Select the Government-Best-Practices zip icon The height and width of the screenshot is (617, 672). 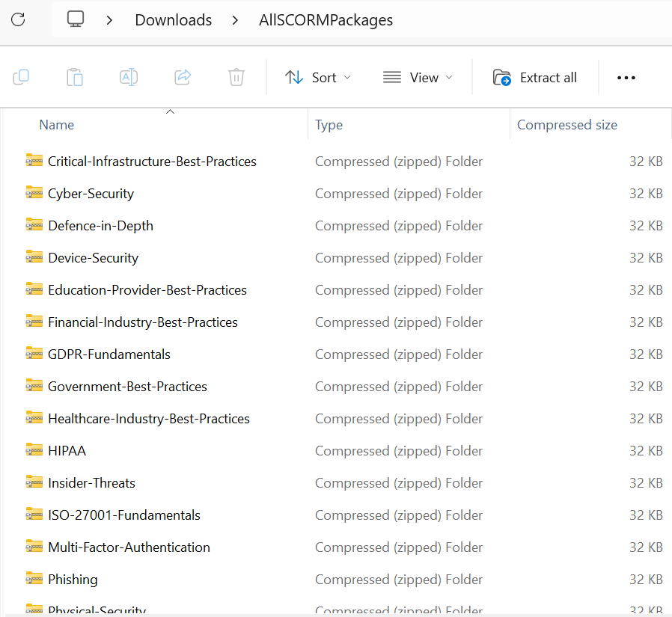[34, 386]
